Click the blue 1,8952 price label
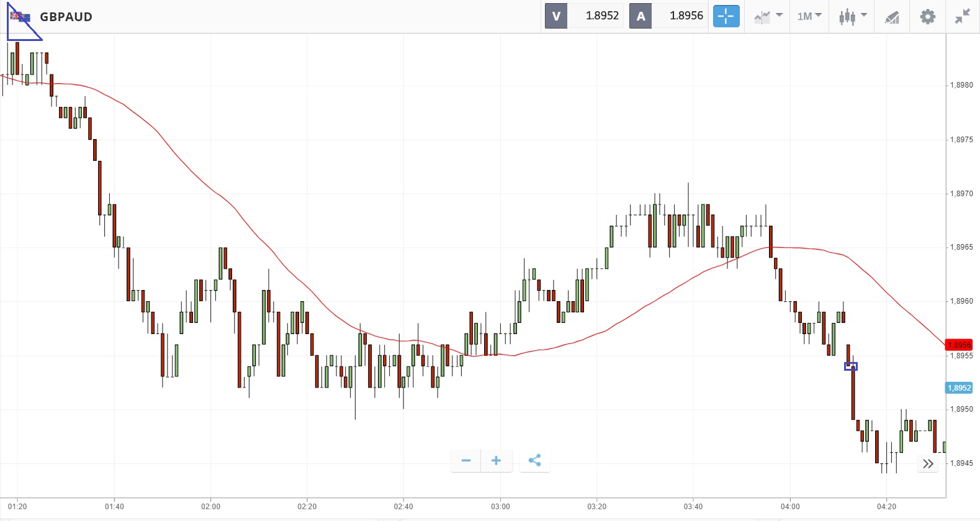This screenshot has width=980, height=521. tap(959, 388)
